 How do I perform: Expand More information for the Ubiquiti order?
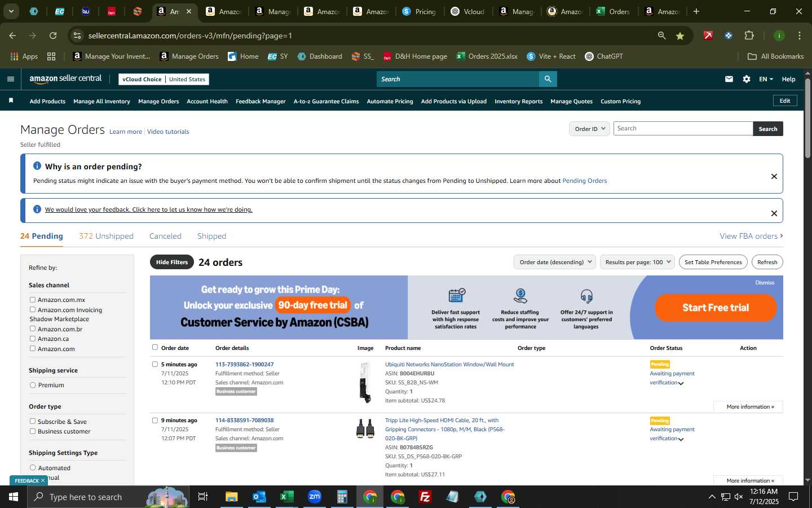(748, 406)
